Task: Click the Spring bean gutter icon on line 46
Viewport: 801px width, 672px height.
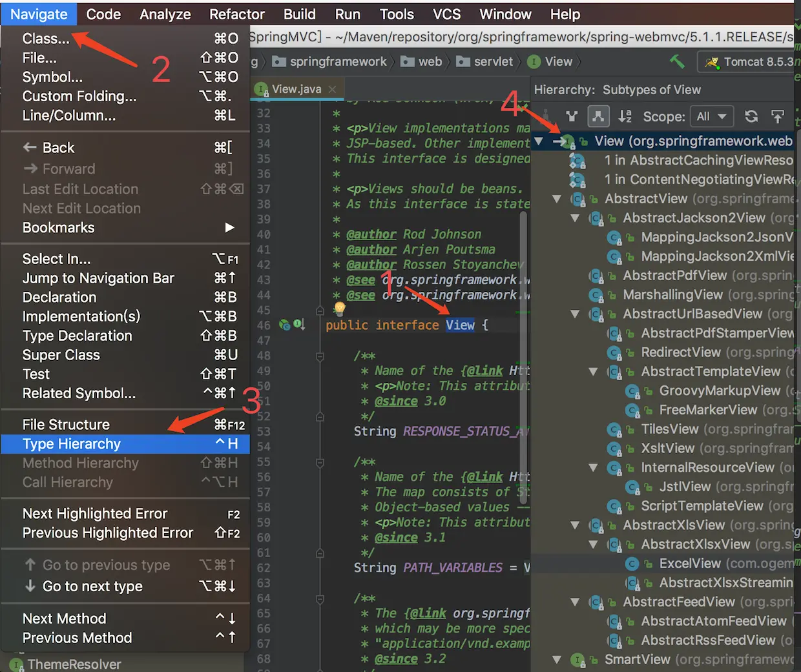Action: tap(284, 325)
